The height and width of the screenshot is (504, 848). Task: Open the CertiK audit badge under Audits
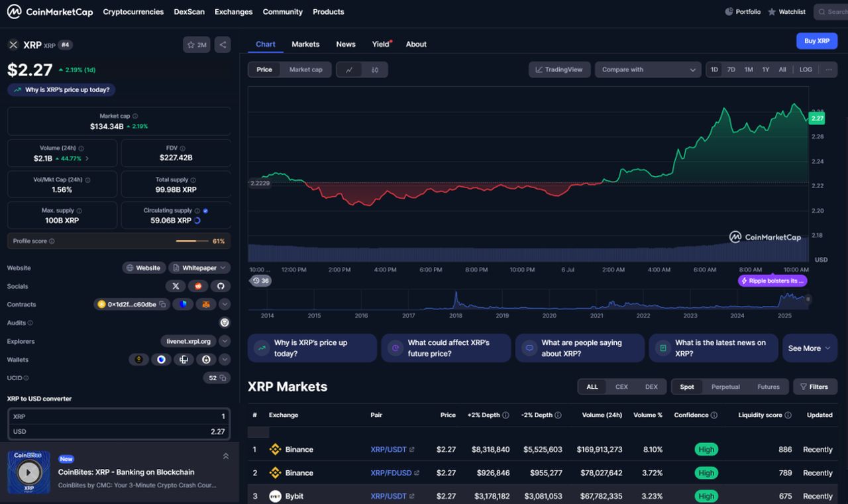click(x=225, y=323)
